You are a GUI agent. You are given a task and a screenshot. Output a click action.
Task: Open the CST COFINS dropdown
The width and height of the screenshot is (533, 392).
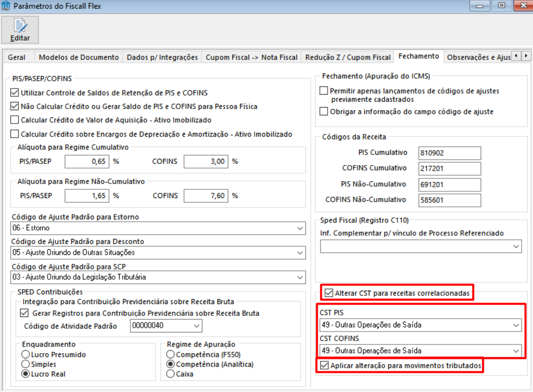pos(421,351)
